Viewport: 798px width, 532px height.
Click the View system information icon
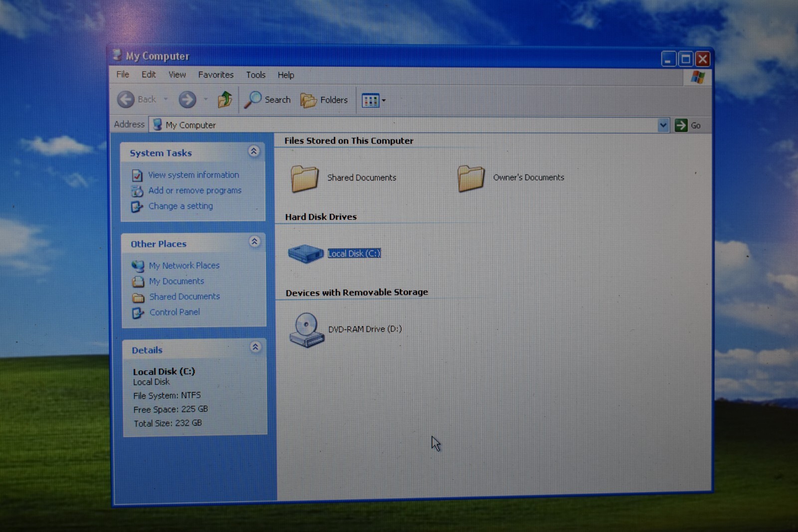click(x=137, y=176)
